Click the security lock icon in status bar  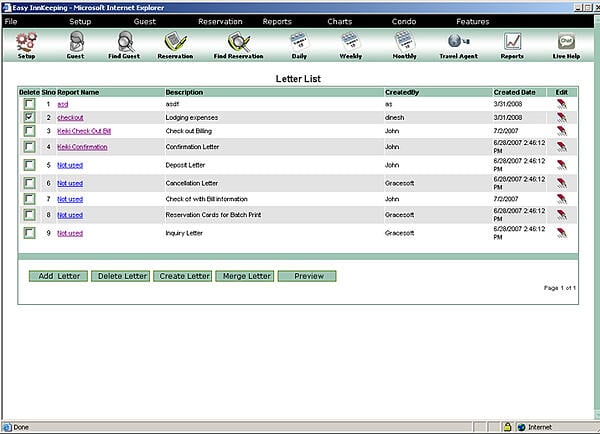507,427
